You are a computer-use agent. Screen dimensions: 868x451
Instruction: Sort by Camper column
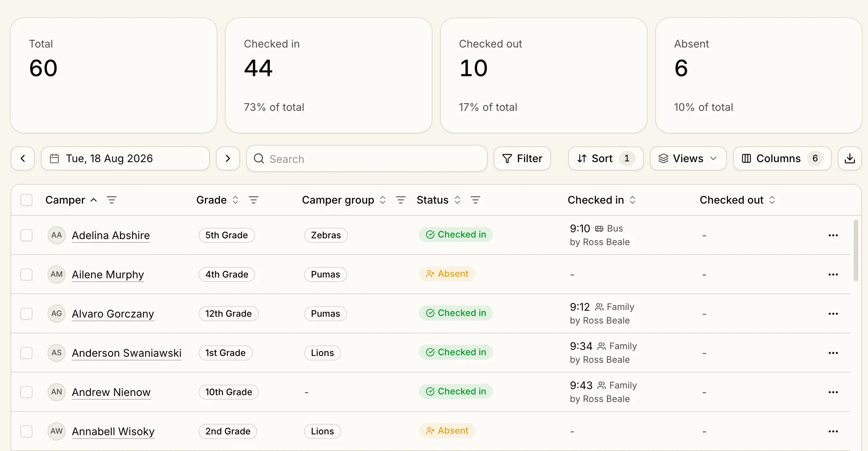coord(71,200)
